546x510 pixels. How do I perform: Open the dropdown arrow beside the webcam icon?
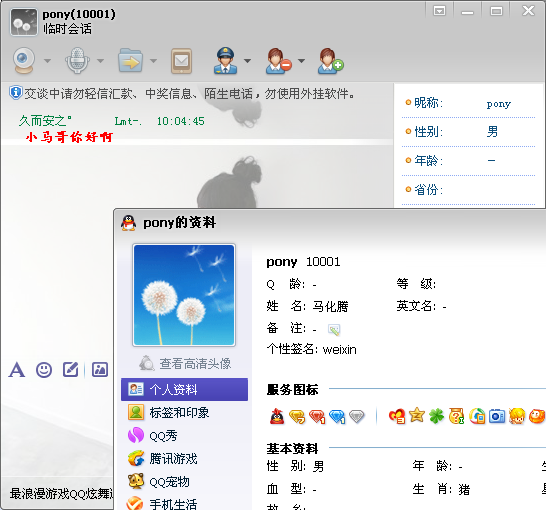pyautogui.click(x=47, y=61)
